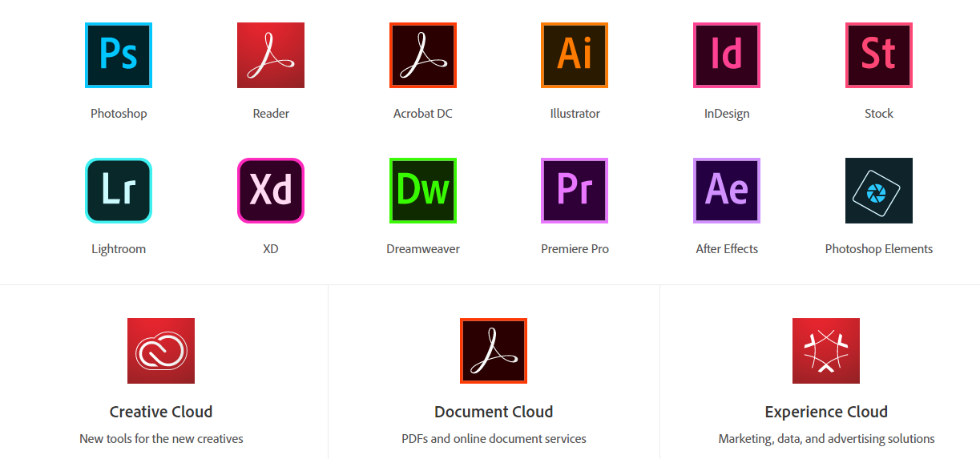
Task: Click the Experience Cloud heading
Action: pyautogui.click(x=826, y=412)
